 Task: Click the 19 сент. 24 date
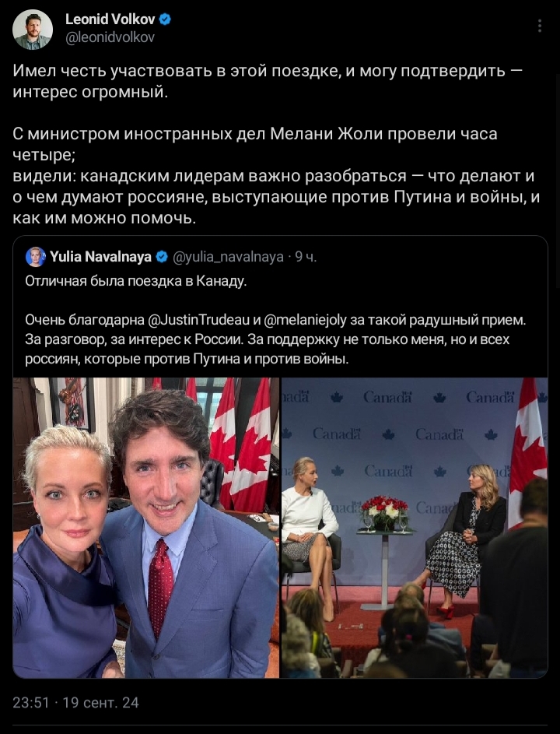pyautogui.click(x=100, y=703)
